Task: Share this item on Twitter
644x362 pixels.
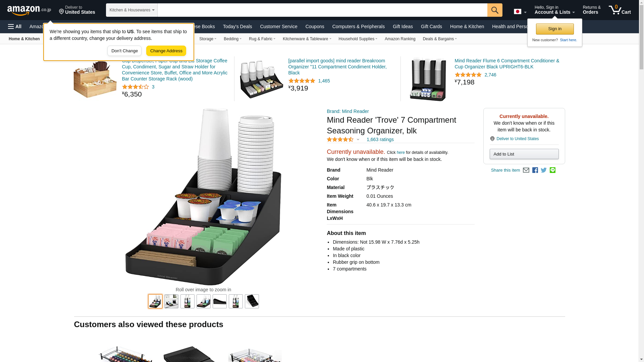Action: 544,170
